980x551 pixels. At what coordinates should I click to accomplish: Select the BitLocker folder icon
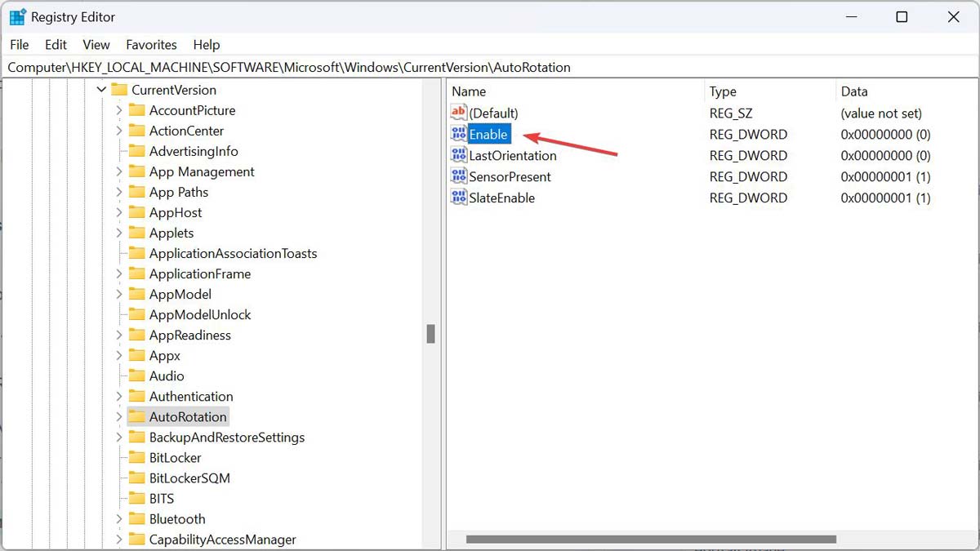136,458
